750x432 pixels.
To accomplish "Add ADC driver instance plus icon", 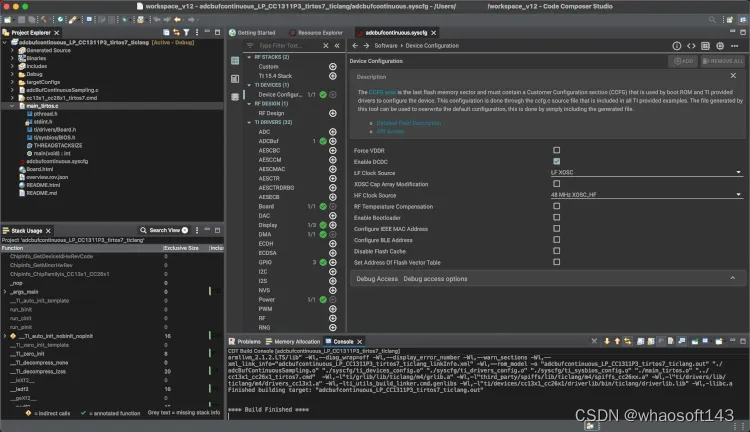I will tap(332, 132).
